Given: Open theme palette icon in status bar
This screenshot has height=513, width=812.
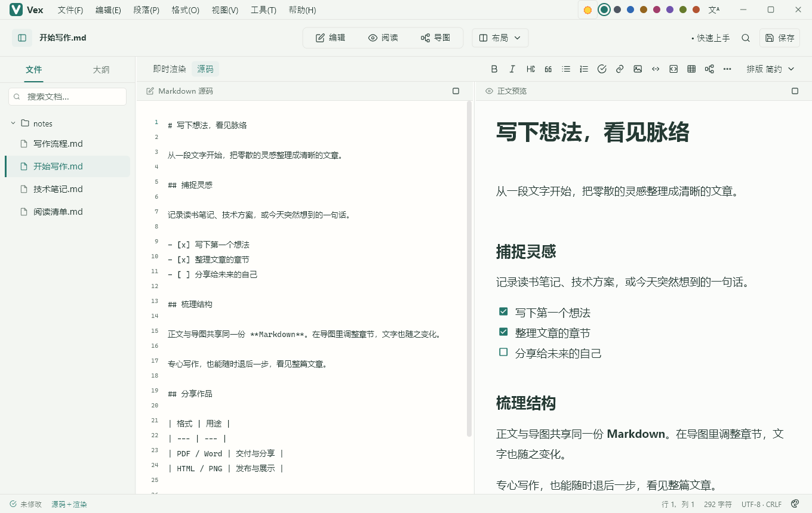Looking at the screenshot, I should [795, 504].
